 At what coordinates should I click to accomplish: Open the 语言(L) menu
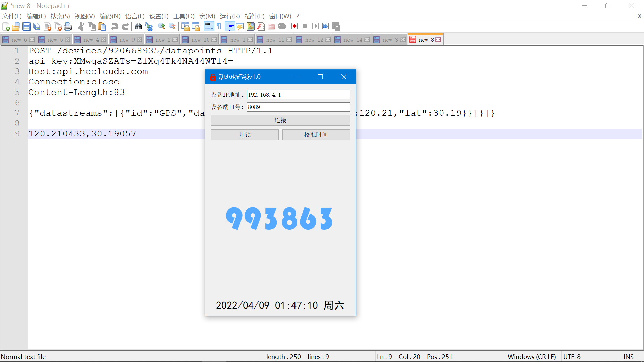point(135,16)
